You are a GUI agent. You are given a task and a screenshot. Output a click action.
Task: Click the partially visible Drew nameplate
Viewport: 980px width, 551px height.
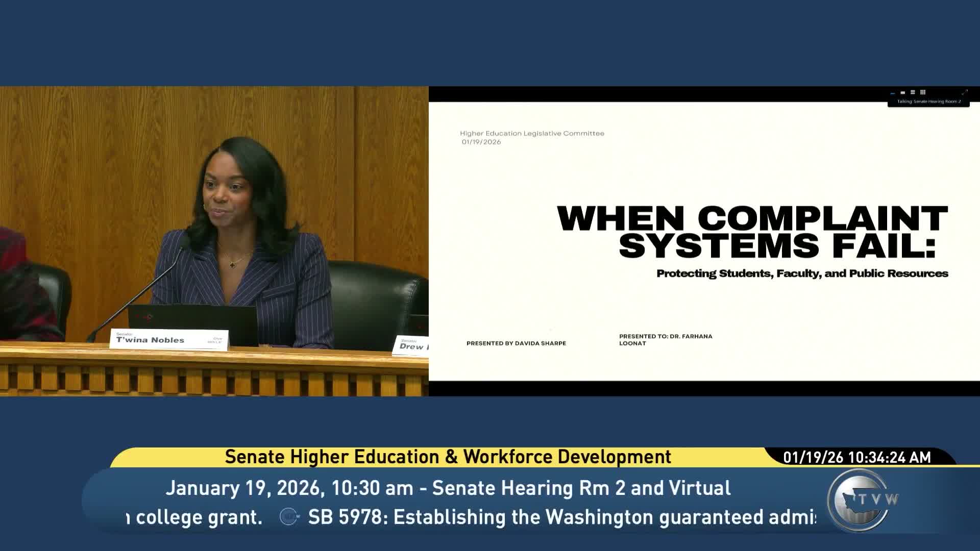[x=412, y=345]
